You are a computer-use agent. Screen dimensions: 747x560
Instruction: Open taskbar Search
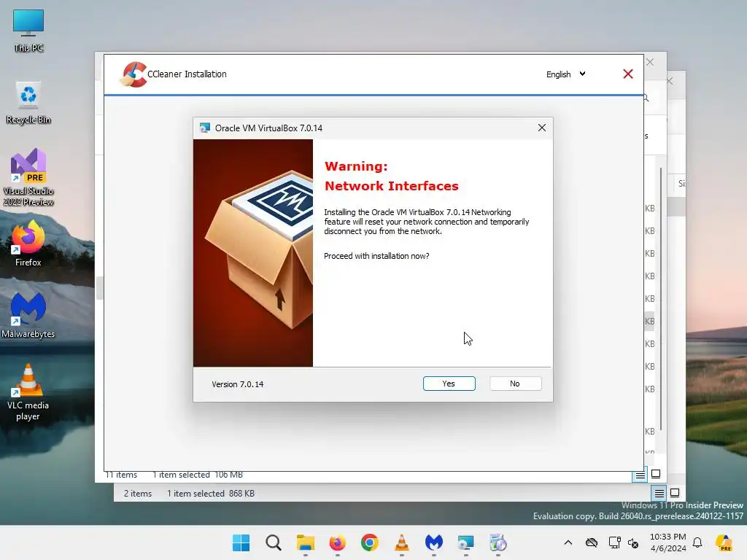coord(274,542)
